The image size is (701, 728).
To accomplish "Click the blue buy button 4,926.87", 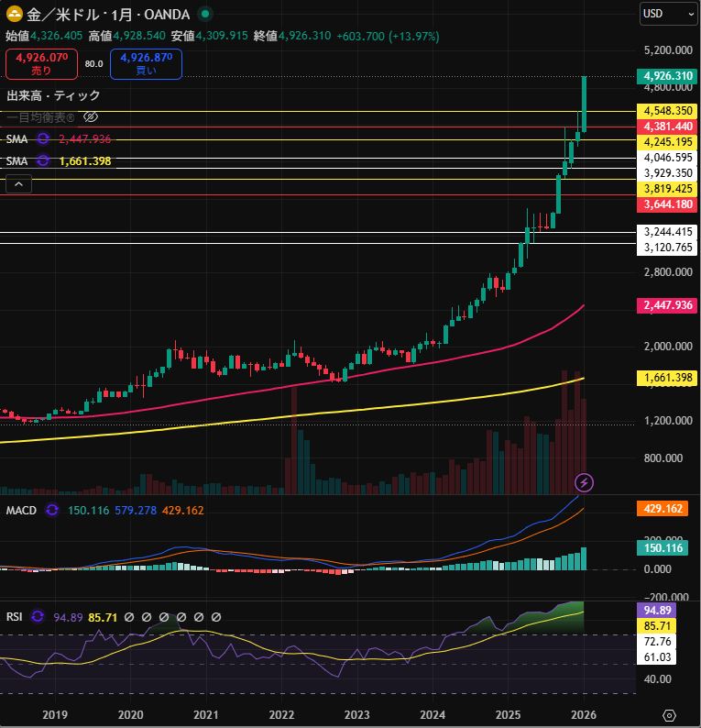I will coord(145,62).
